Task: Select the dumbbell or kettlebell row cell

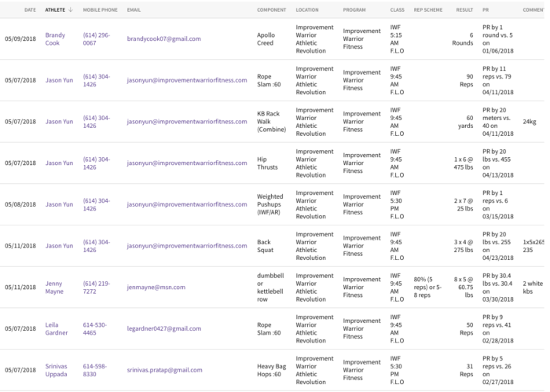Action: tap(270, 288)
